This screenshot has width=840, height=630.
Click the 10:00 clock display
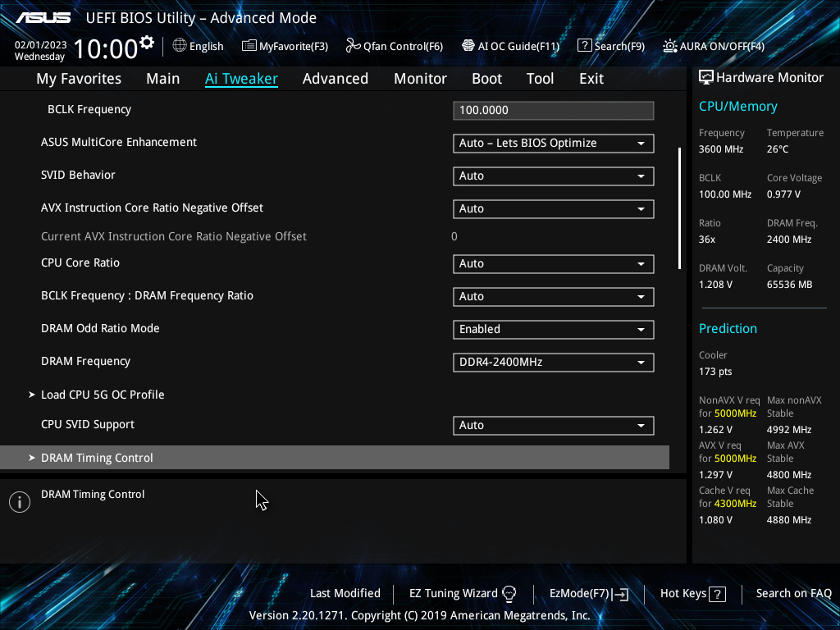(x=106, y=48)
